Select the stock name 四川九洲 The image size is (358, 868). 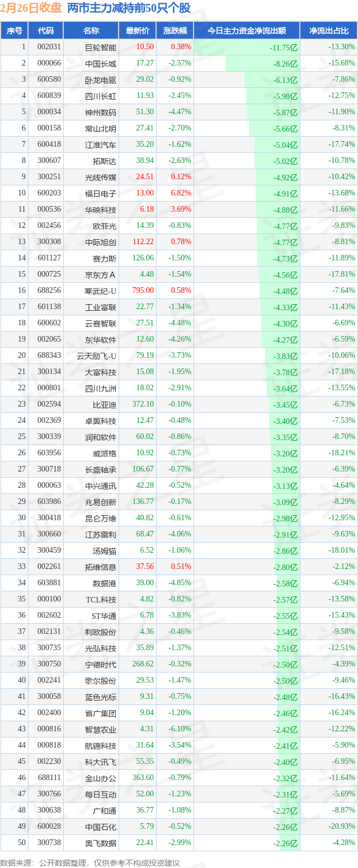(101, 388)
